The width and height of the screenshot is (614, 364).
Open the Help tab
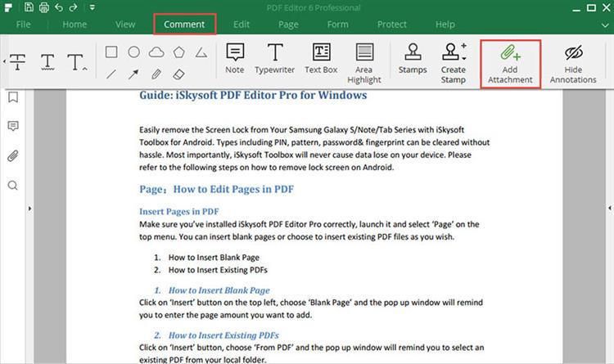445,25
